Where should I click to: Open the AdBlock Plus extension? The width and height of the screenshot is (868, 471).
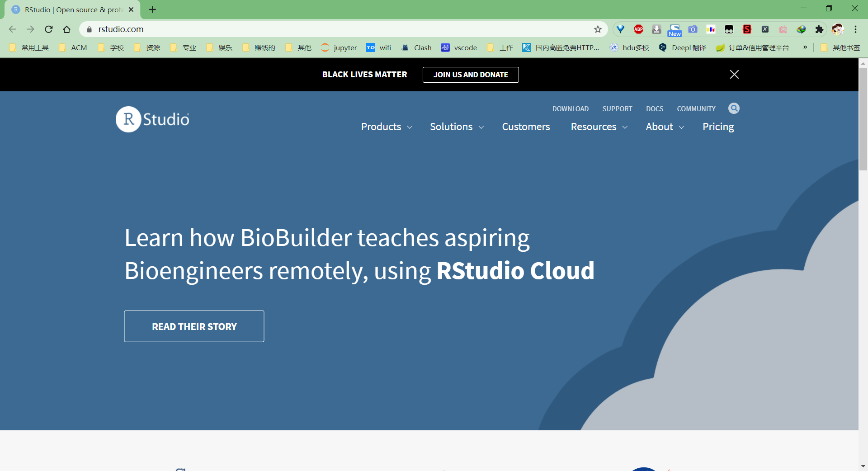[638, 29]
